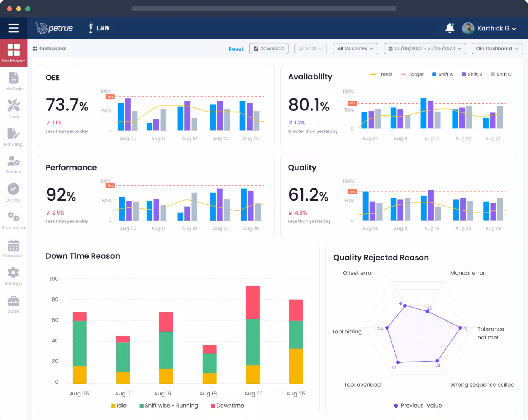Image resolution: width=528 pixels, height=420 pixels.
Task: Click the Manual error radar label
Action: 467,273
